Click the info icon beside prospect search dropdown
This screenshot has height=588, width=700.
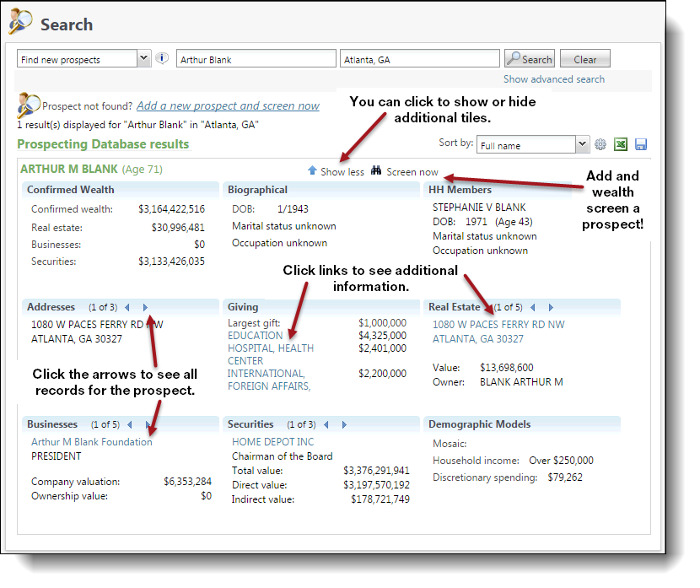161,58
